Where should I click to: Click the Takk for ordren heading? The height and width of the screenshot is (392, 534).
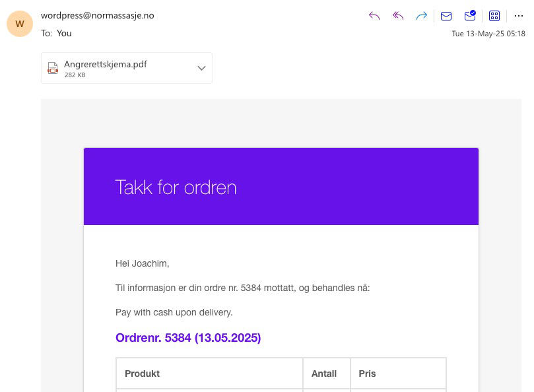[176, 187]
